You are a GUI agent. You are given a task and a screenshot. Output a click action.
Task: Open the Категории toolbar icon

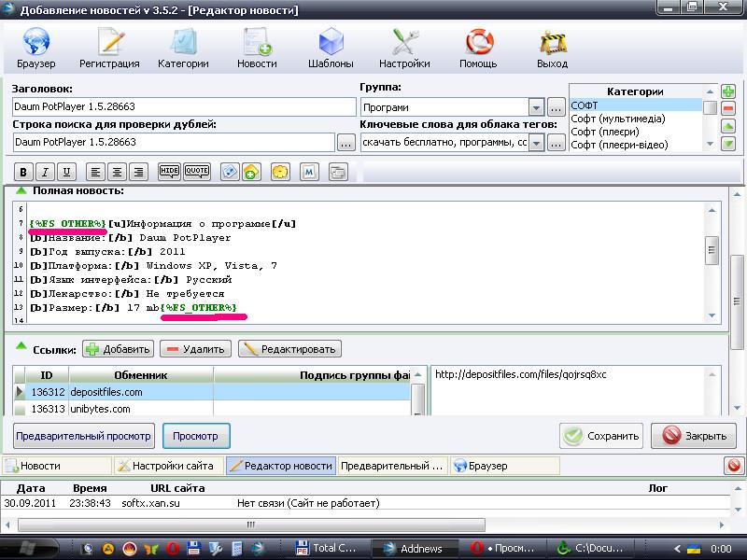click(x=183, y=48)
